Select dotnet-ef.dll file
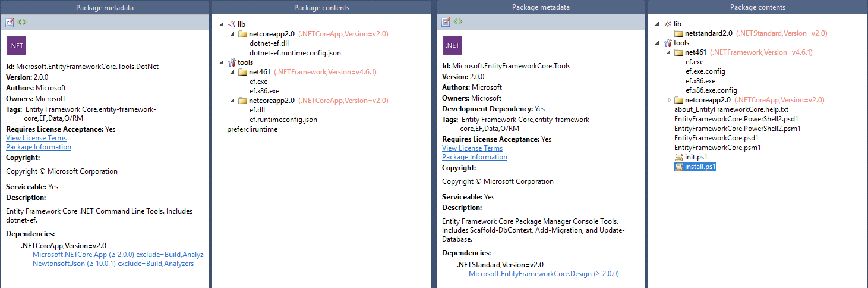 (269, 43)
